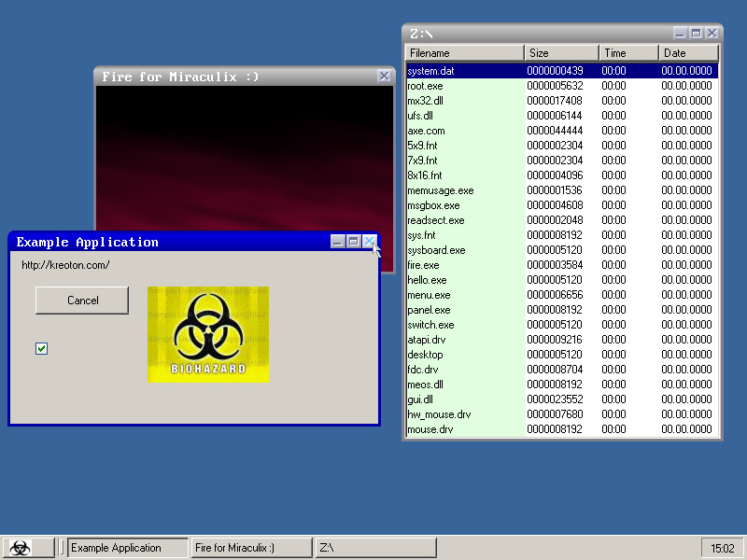This screenshot has height=560, width=747.
Task: Sort file list by Filename column
Action: pyautogui.click(x=464, y=53)
